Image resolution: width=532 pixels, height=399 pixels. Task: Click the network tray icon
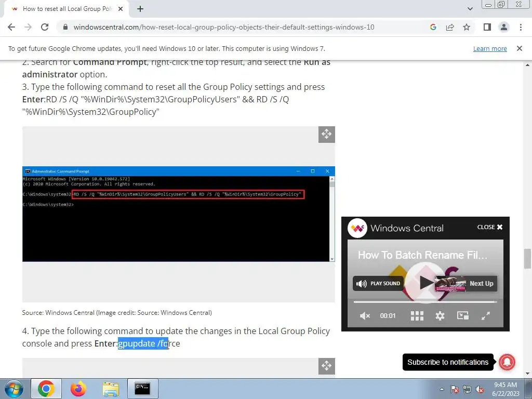467,389
